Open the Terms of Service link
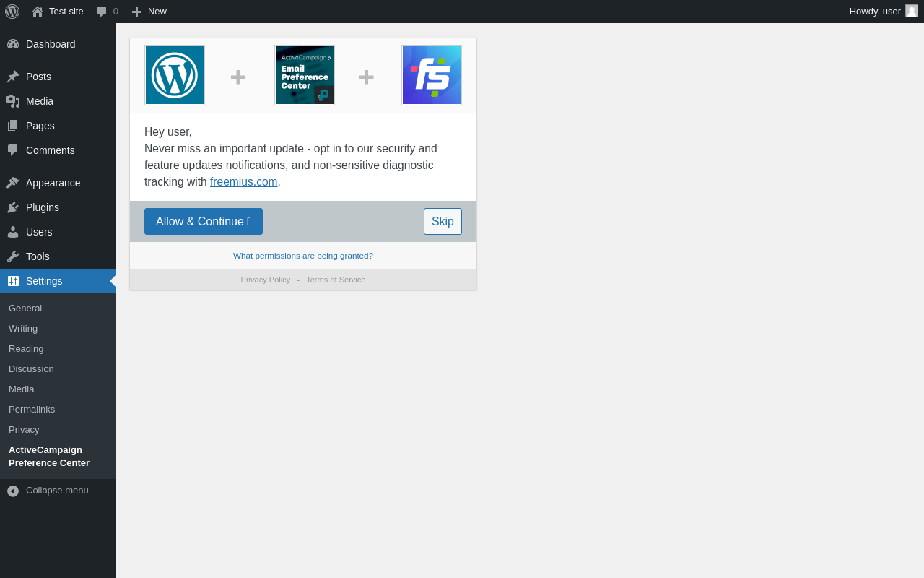 coord(336,280)
